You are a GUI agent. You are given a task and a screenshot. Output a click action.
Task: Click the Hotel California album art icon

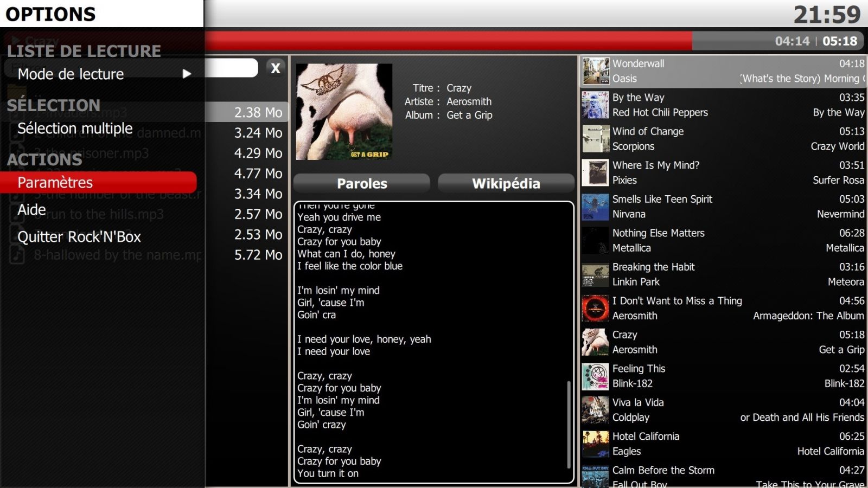tap(596, 444)
